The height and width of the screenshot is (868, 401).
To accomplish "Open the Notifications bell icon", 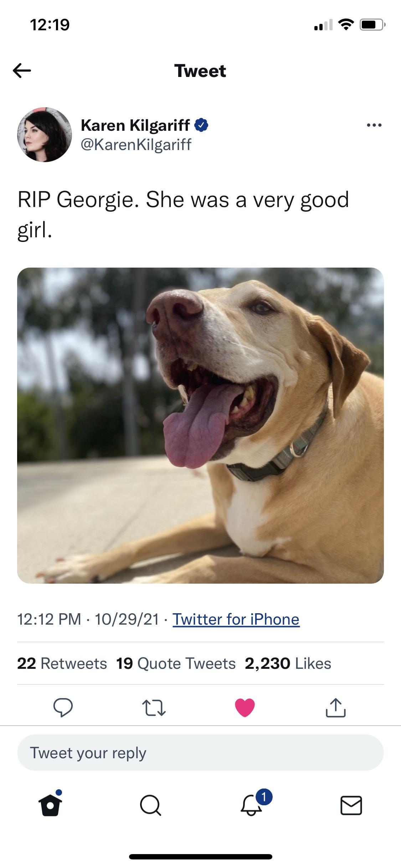I will tap(252, 804).
